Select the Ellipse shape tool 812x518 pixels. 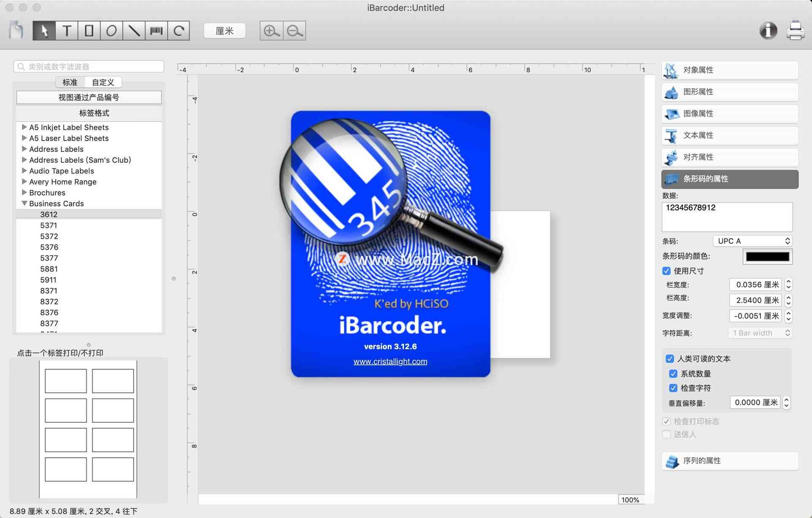click(111, 30)
